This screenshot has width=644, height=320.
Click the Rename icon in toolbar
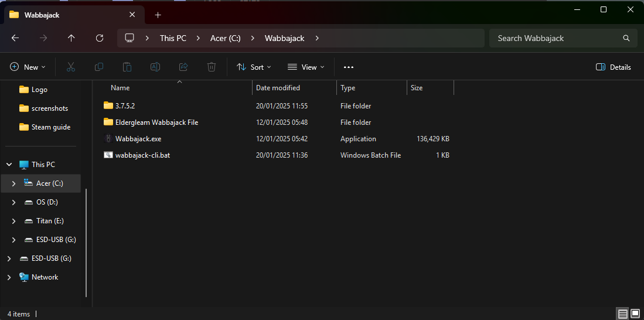pos(155,67)
